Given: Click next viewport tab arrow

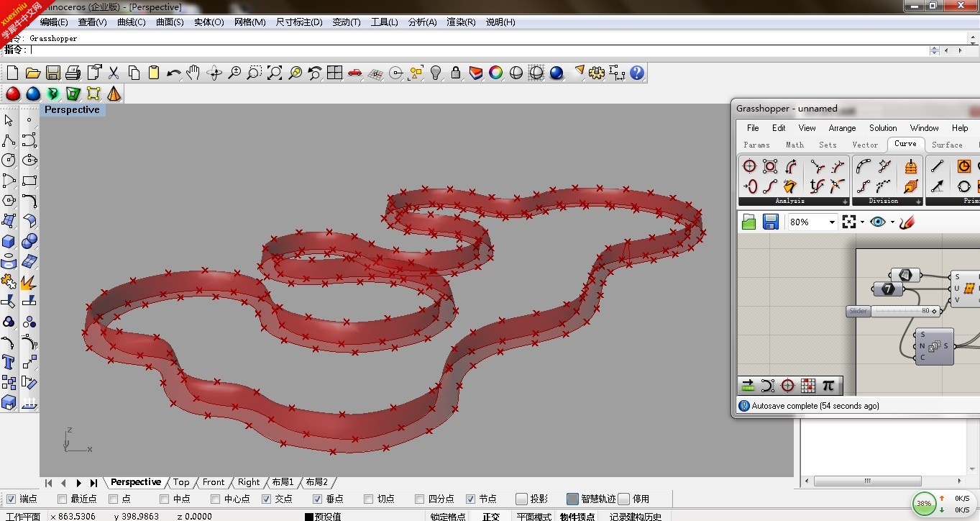Looking at the screenshot, I should click(78, 483).
